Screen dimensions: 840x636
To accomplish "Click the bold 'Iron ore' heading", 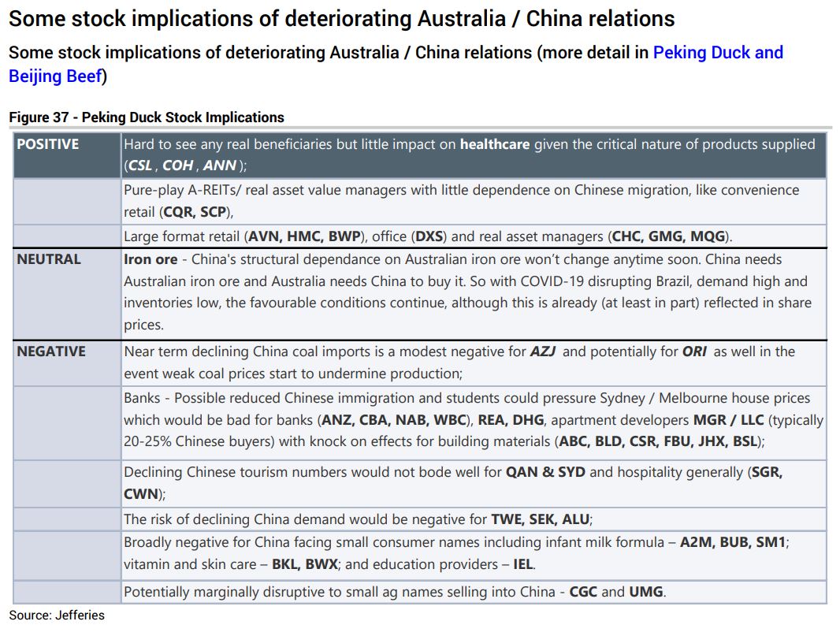I will point(151,259).
